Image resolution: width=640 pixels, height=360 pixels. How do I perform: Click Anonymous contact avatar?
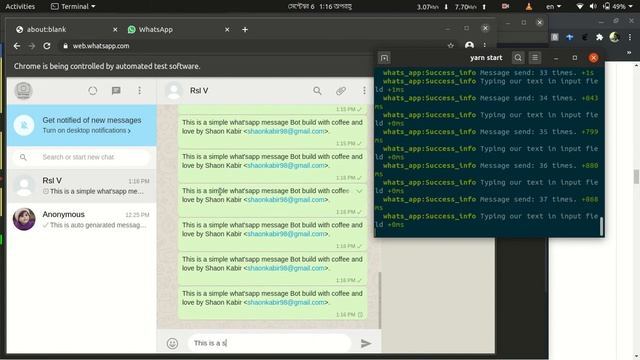coord(24,219)
